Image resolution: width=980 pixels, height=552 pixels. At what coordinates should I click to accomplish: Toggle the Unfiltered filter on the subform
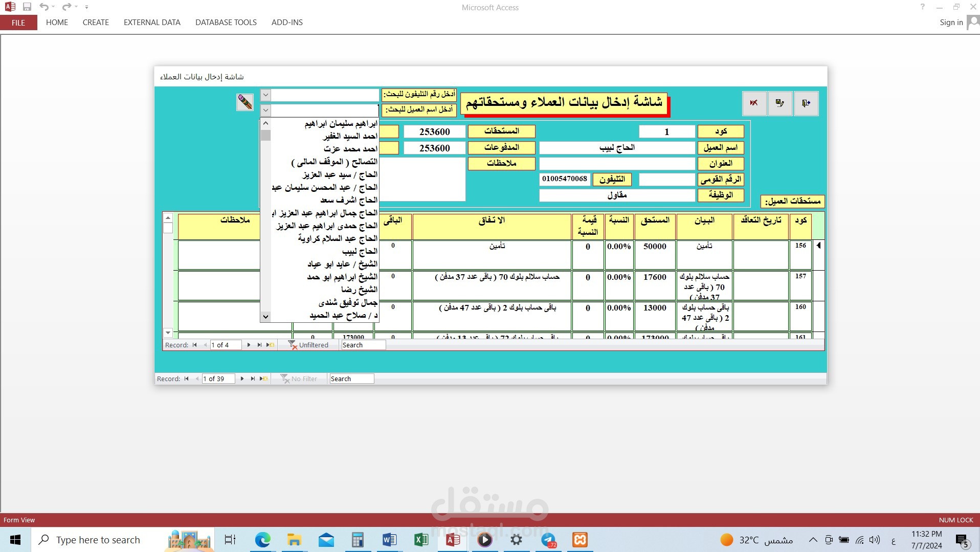(308, 345)
